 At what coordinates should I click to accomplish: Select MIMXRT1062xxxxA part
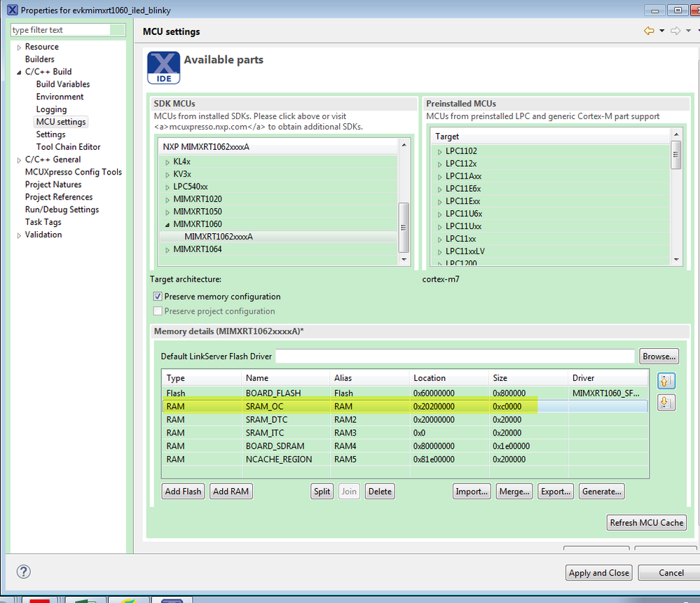click(219, 237)
